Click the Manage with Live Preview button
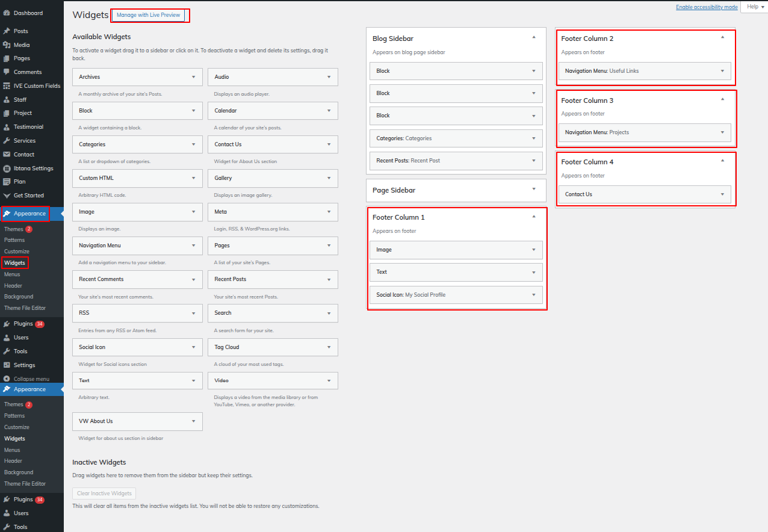This screenshot has width=768, height=532. click(148, 15)
